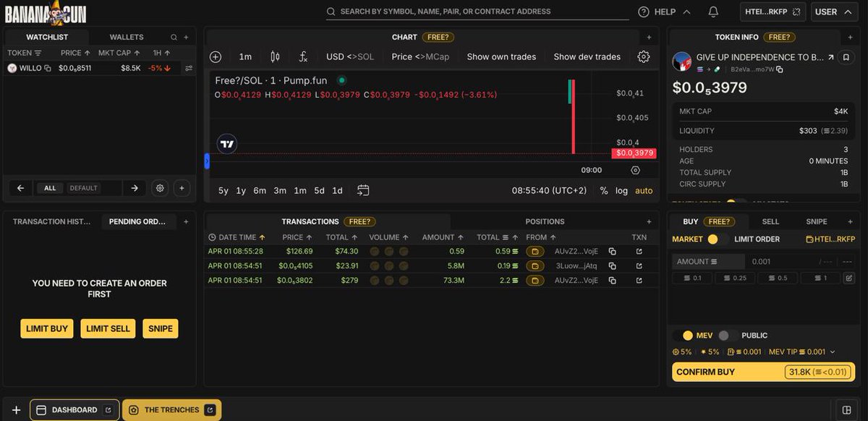Click the symbol search field
The height and width of the screenshot is (421, 868).
coord(477,12)
